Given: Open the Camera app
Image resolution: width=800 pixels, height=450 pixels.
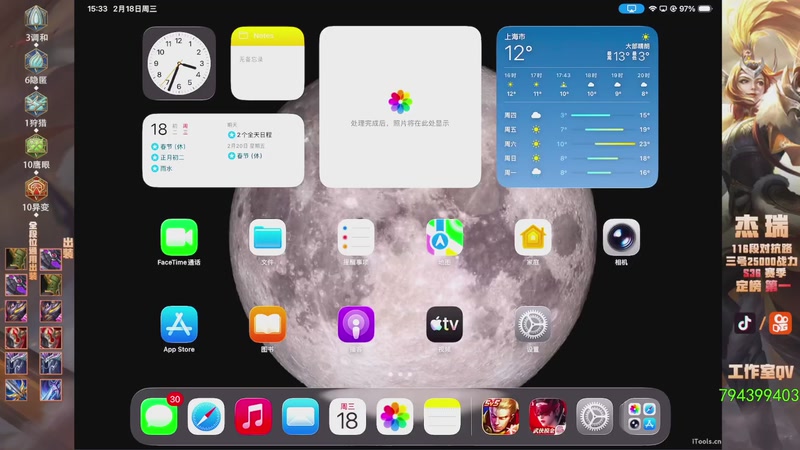Looking at the screenshot, I should [621, 237].
